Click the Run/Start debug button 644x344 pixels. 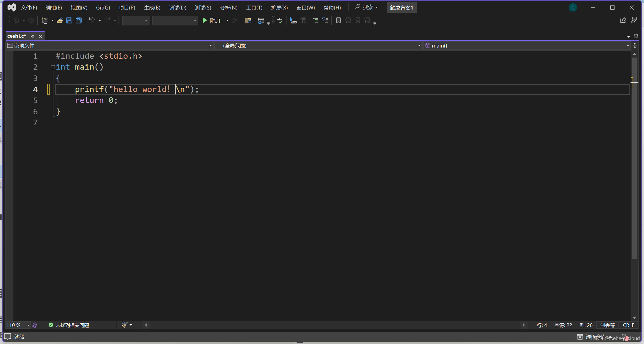click(205, 20)
